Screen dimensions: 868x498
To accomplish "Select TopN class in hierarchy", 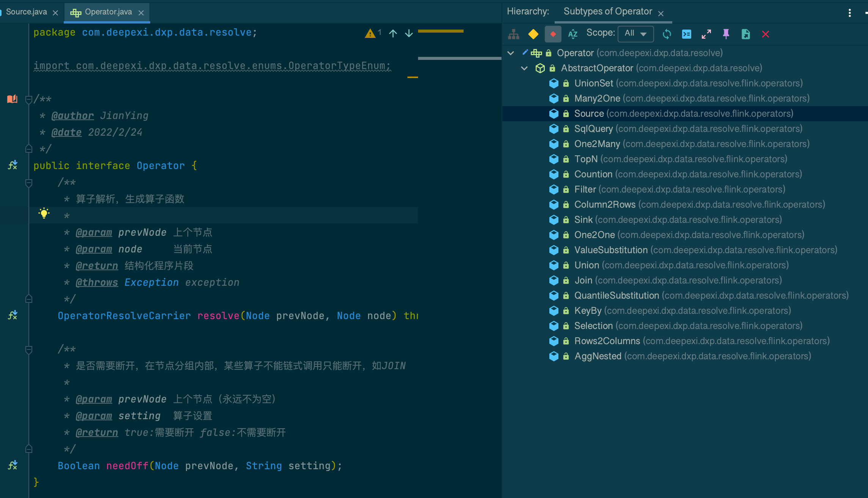I will (x=681, y=159).
